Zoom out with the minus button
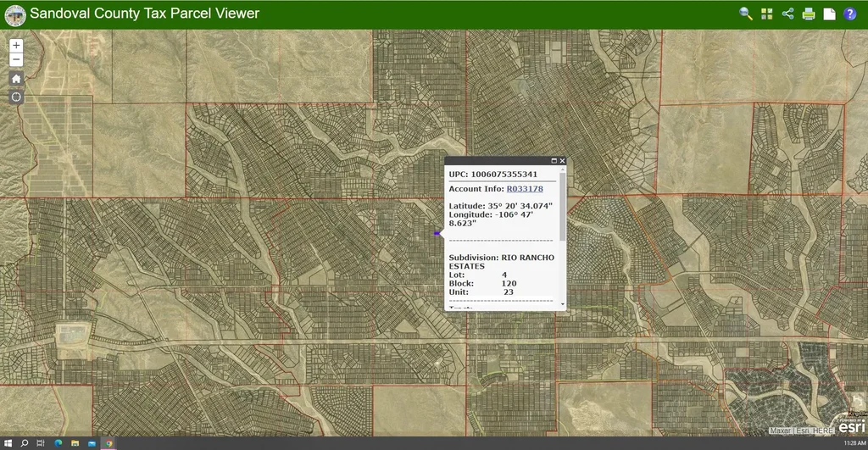868x450 pixels. (x=16, y=59)
